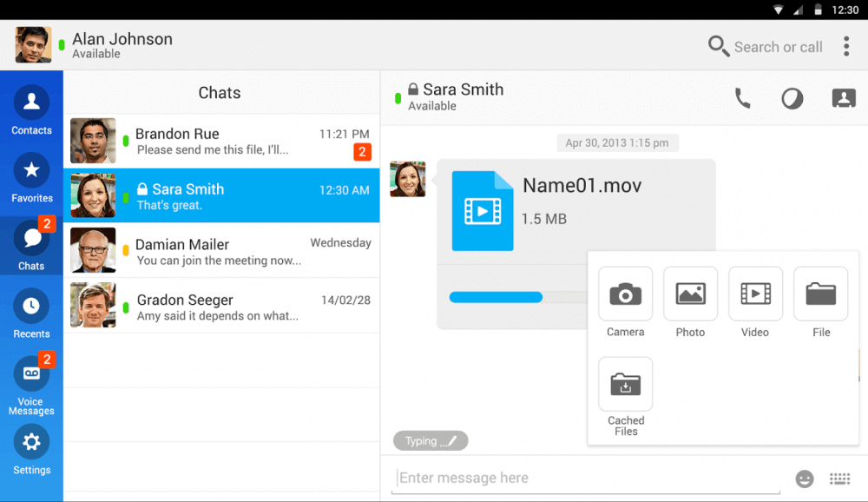Click the Typing indicator pill
This screenshot has width=868, height=502.
(431, 441)
